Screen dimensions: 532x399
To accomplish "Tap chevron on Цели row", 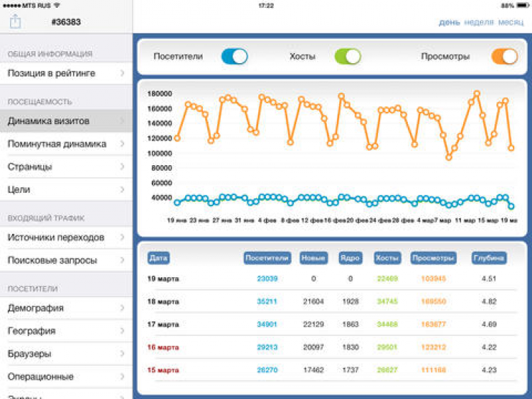I will coord(123,189).
